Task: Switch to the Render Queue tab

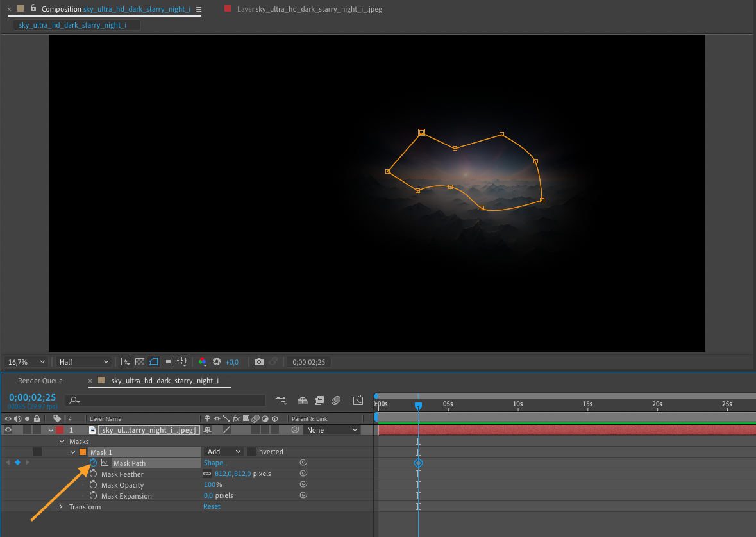Action: pos(40,381)
